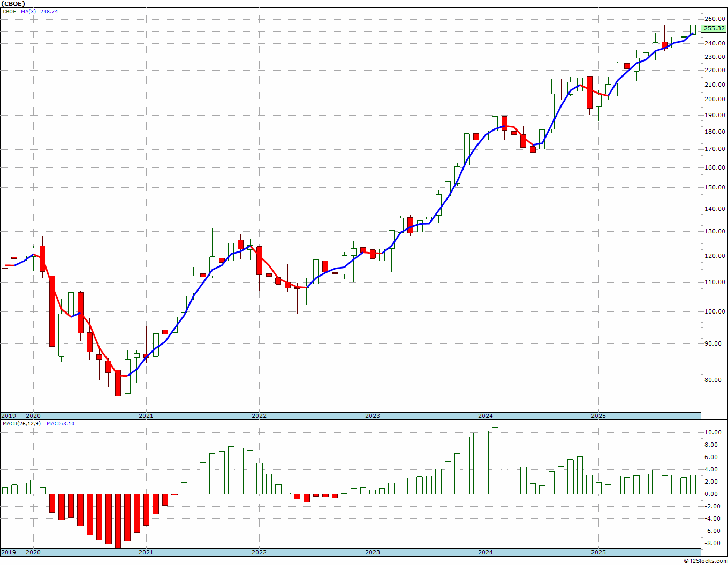Click 2025 on the MACD panel time axis

[x=598, y=552]
